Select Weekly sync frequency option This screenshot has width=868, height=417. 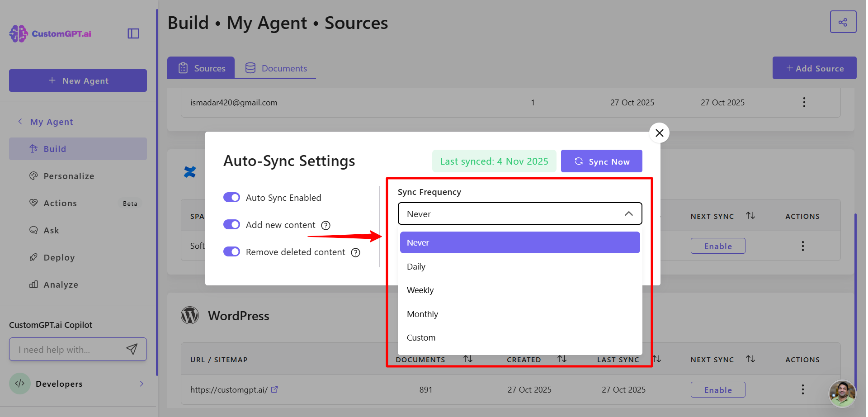pyautogui.click(x=520, y=290)
